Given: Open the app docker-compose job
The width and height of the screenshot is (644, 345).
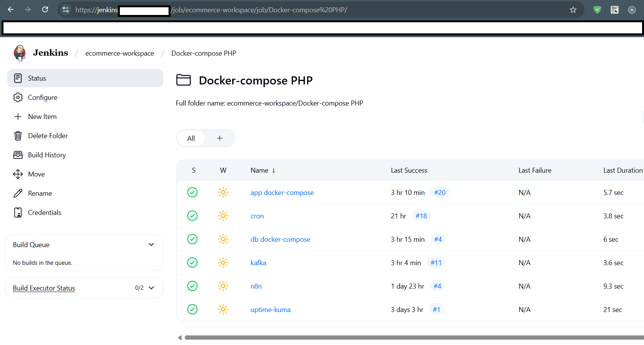Looking at the screenshot, I should coord(282,193).
